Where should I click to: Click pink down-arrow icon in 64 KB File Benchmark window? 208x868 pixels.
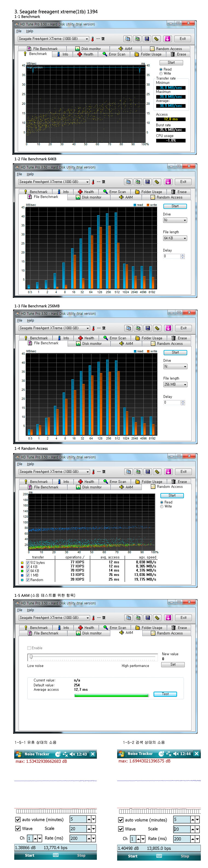[168, 182]
